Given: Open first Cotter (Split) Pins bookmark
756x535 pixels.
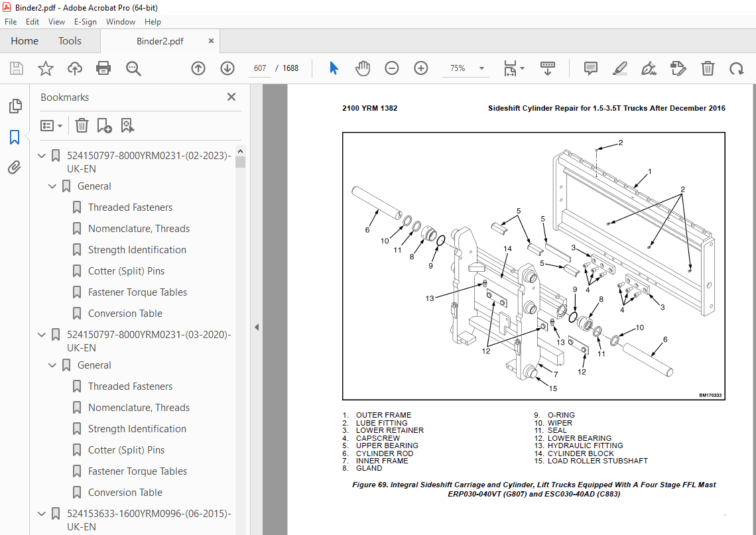Looking at the screenshot, I should [x=126, y=271].
